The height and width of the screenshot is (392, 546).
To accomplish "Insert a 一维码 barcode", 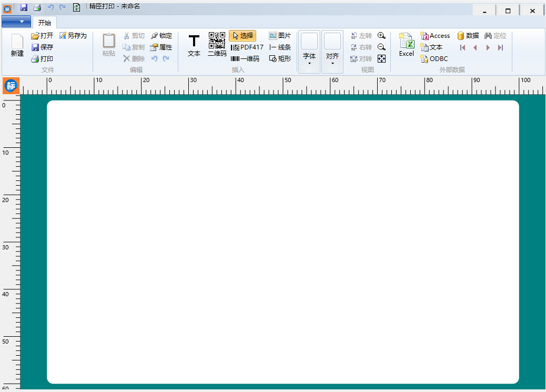I will 245,59.
